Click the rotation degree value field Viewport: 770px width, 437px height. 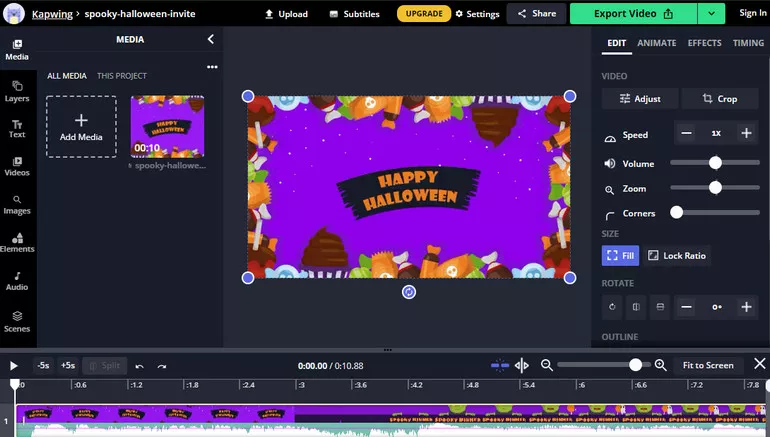pos(716,307)
